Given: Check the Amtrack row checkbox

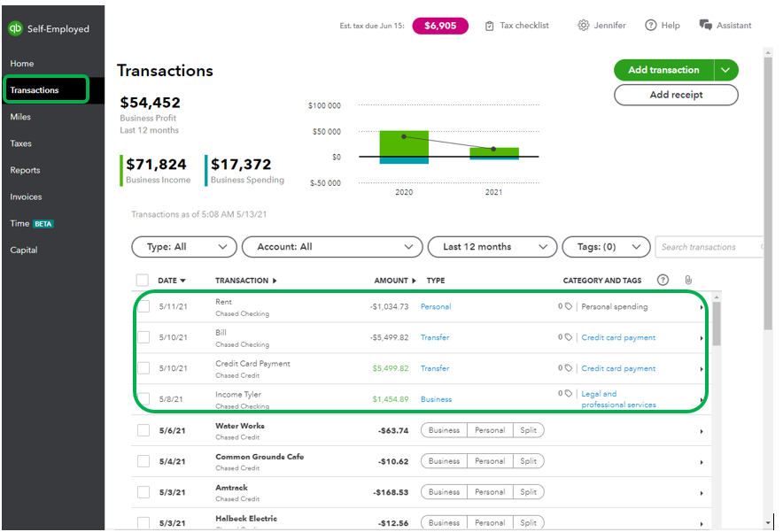Looking at the screenshot, I should (143, 492).
